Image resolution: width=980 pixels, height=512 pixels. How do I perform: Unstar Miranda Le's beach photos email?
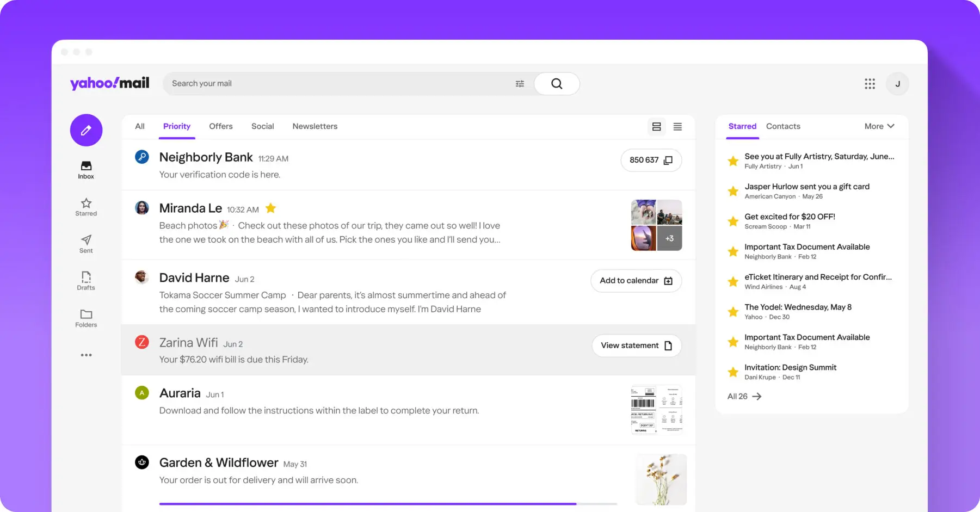pos(270,208)
